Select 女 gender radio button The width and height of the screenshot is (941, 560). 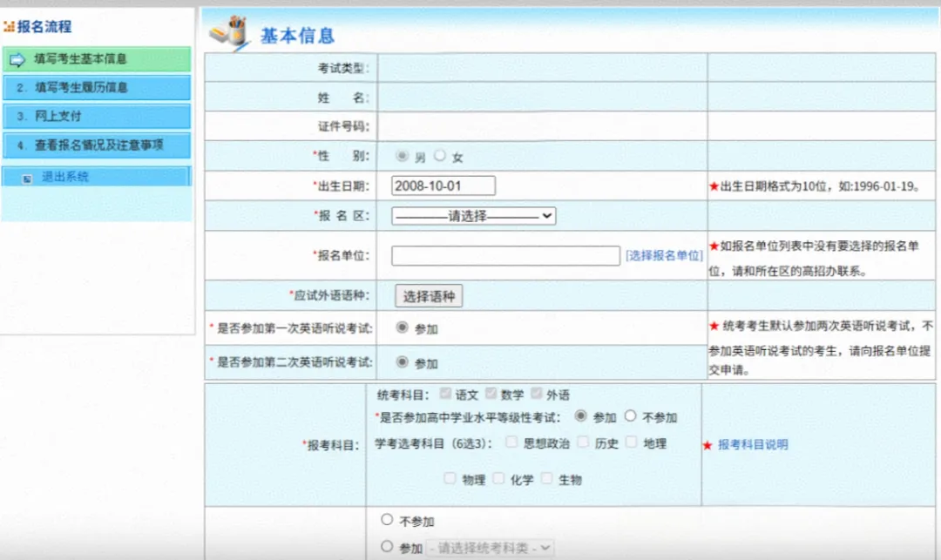point(440,155)
